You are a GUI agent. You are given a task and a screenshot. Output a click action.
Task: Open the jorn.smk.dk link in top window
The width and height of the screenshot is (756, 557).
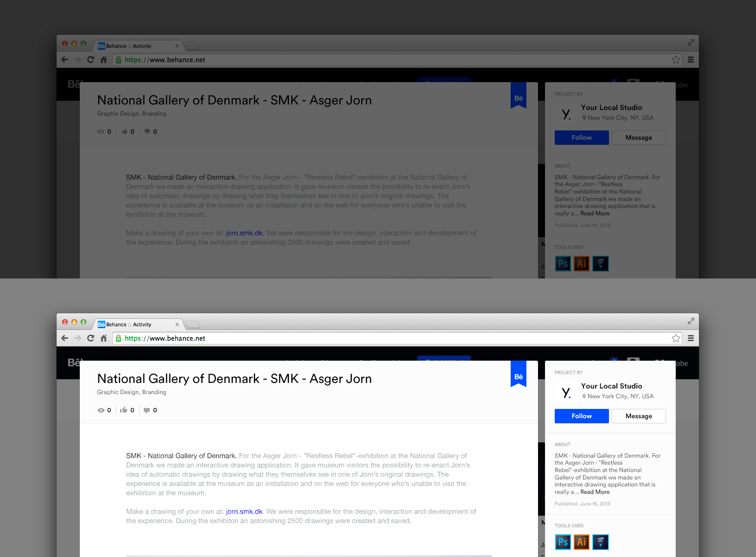(244, 233)
